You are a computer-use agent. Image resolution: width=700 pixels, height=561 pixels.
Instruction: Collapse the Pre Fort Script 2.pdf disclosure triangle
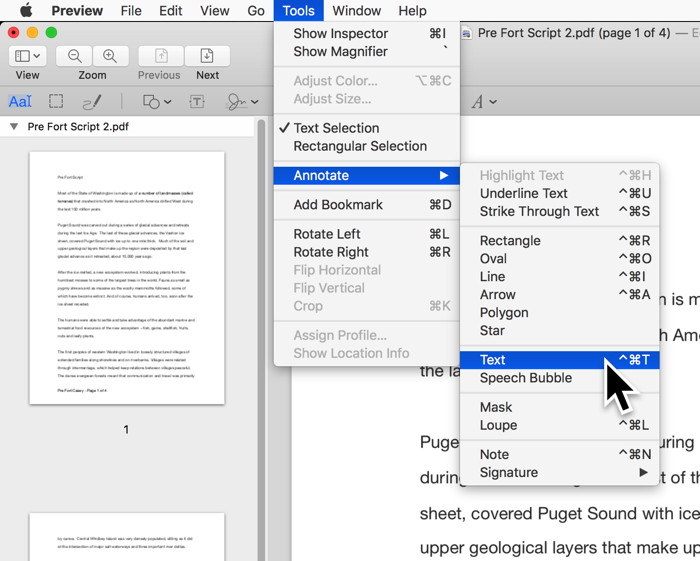click(14, 127)
